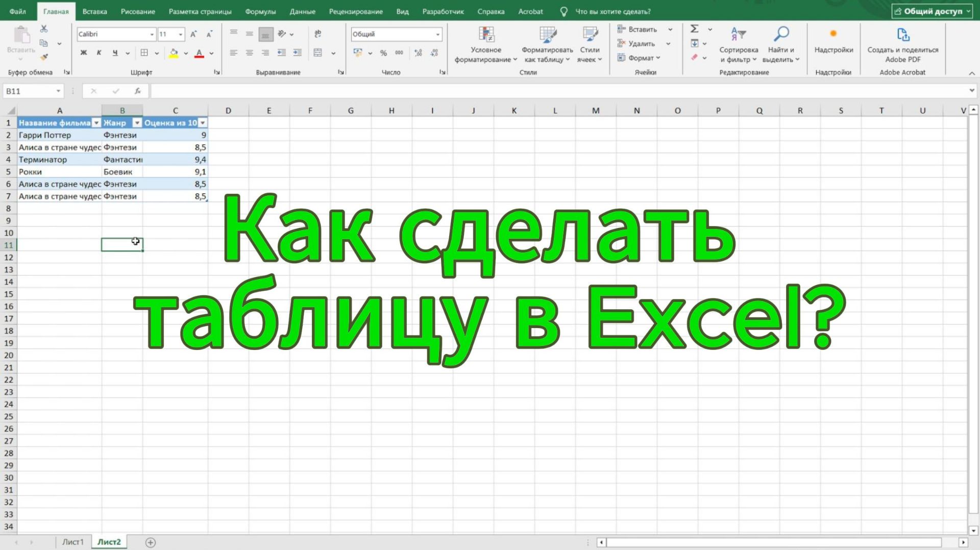Click the Fill down arrow icon
This screenshot has width=980, height=550.
click(x=695, y=43)
